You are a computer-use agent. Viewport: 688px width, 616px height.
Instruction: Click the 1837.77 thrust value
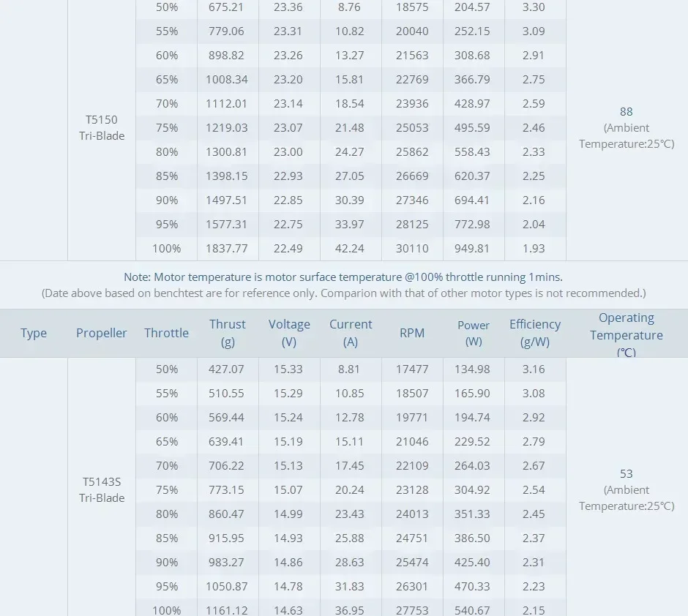click(x=226, y=248)
